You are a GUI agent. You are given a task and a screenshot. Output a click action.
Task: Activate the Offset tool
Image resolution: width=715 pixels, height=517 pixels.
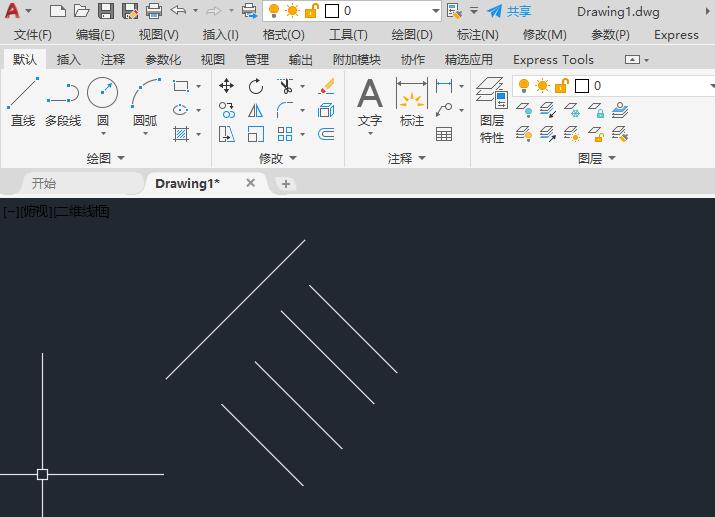(x=326, y=134)
